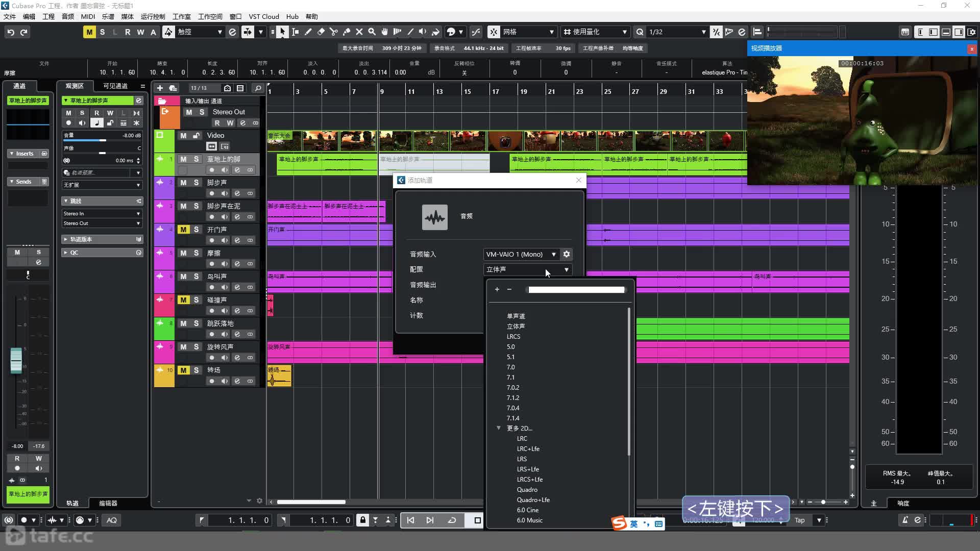Open audio input settings gear in dialog
This screenshot has width=980, height=551.
[566, 254]
